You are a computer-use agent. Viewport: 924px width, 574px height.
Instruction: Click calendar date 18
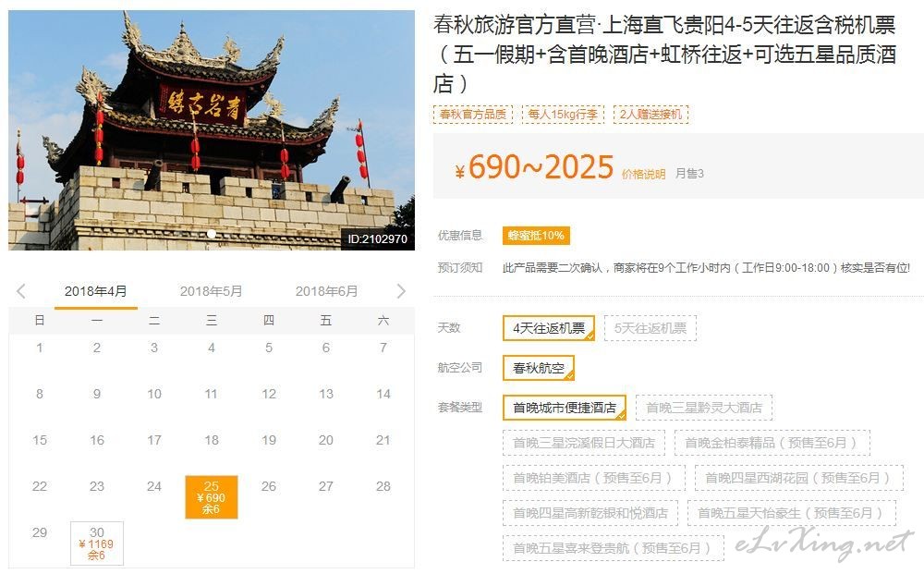coord(212,440)
